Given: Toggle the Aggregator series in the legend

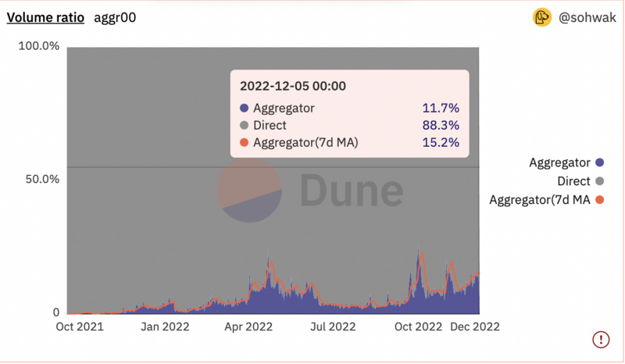Looking at the screenshot, I should pyautogui.click(x=559, y=162).
